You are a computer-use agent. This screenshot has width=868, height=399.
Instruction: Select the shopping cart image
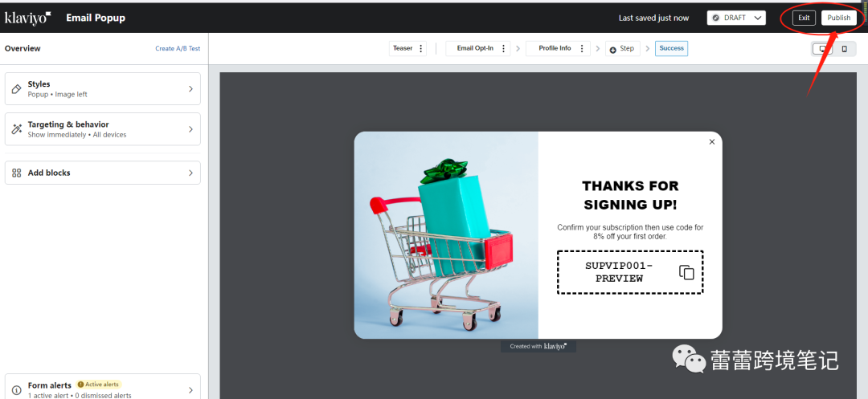pos(446,235)
